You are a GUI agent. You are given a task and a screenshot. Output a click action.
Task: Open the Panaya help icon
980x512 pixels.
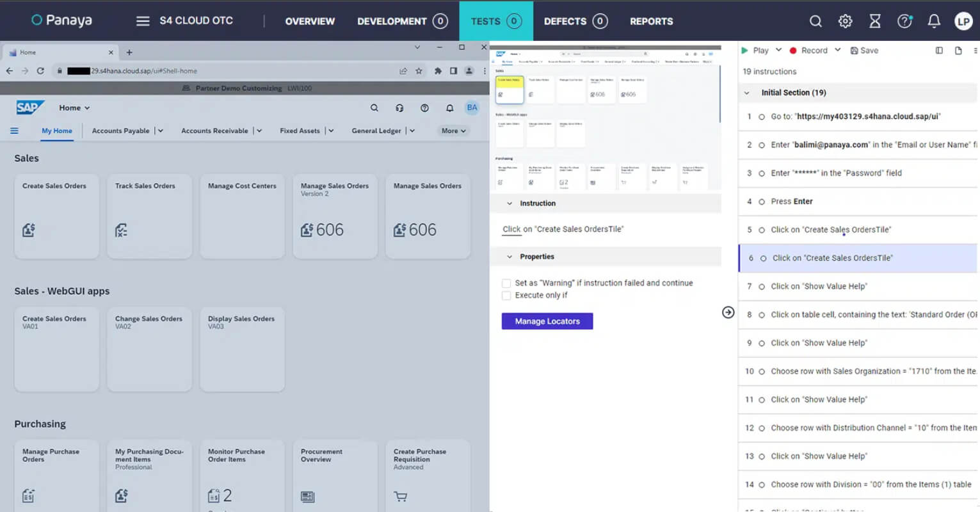904,21
